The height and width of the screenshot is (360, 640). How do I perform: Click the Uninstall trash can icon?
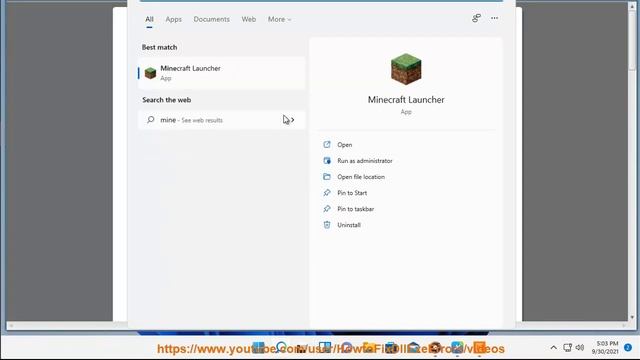click(327, 224)
